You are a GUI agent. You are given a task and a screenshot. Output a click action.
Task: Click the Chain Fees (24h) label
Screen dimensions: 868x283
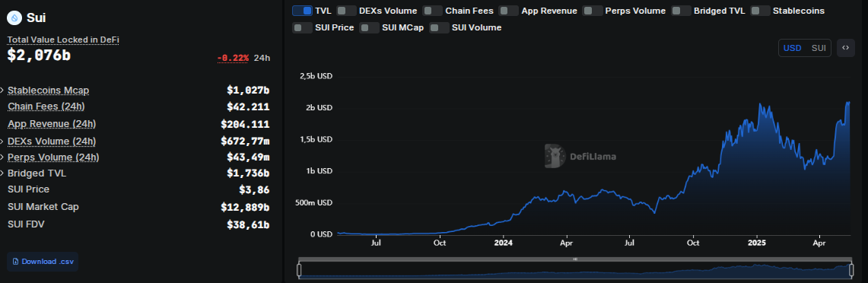(x=46, y=107)
